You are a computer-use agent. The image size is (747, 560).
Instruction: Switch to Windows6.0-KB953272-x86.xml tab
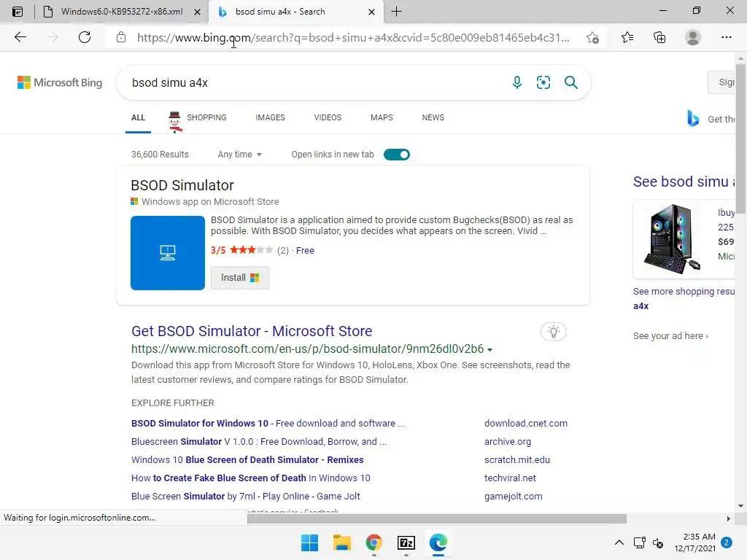pos(122,12)
